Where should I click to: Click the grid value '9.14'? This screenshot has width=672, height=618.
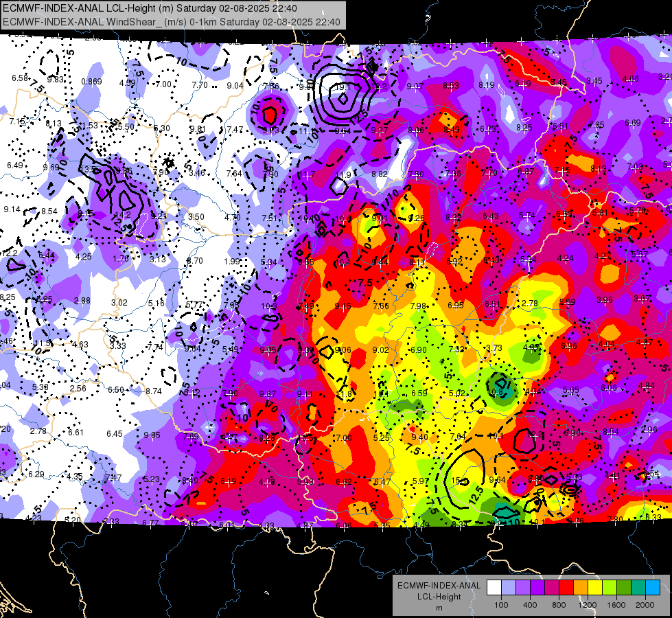(x=12, y=209)
